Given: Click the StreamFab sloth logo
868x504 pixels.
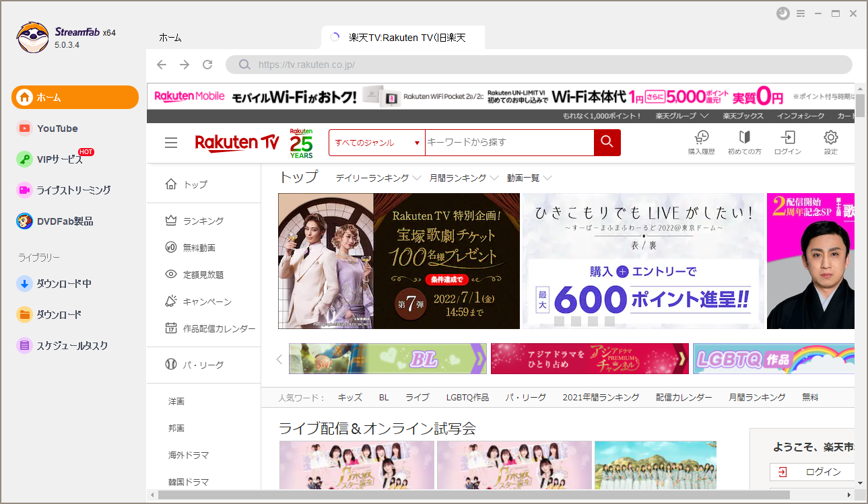Looking at the screenshot, I should [33, 38].
